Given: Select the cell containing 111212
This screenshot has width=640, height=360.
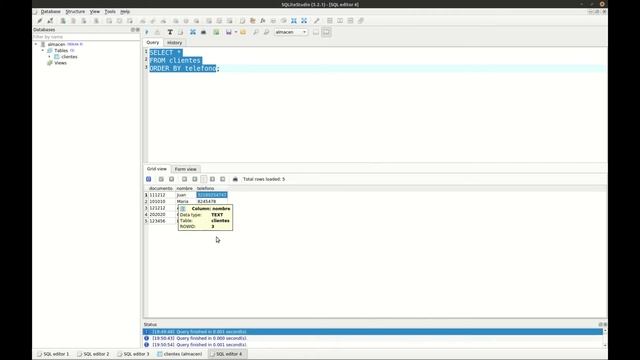Looking at the screenshot, I should click(161, 195).
